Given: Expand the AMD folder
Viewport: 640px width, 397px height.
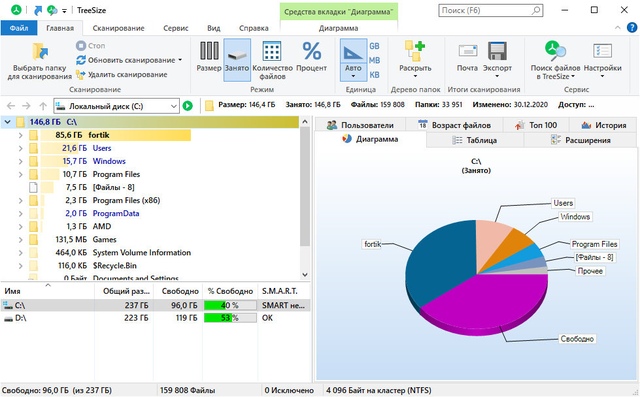Looking at the screenshot, I should pyautogui.click(x=20, y=226).
